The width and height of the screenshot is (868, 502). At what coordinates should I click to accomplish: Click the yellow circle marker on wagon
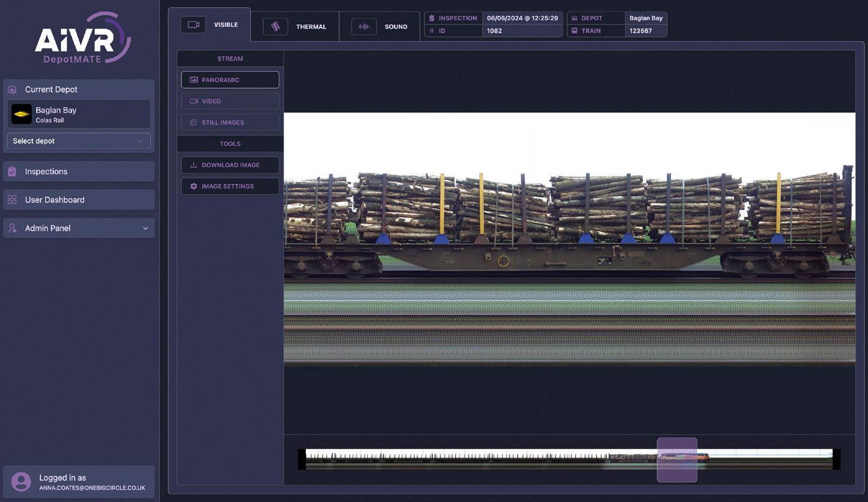tap(503, 261)
